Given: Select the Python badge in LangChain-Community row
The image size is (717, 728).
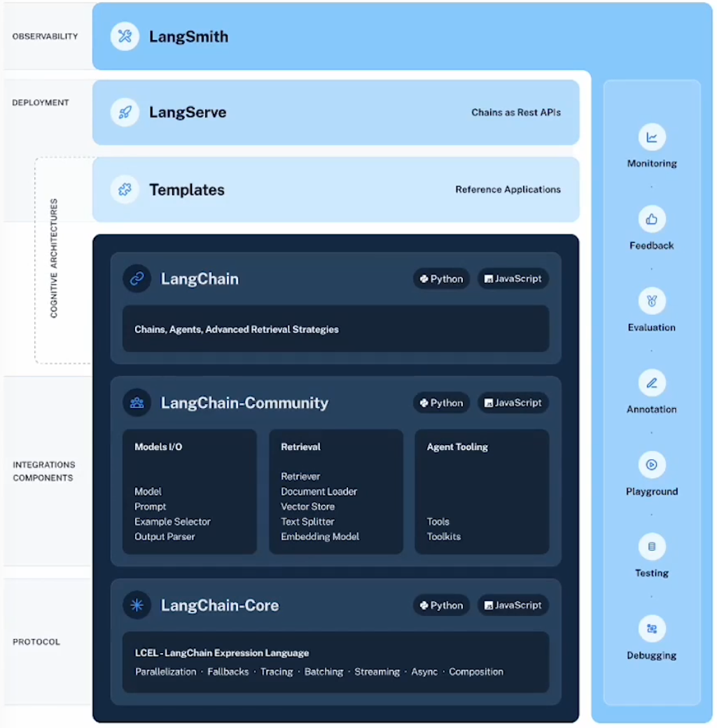Looking at the screenshot, I should 441,402.
